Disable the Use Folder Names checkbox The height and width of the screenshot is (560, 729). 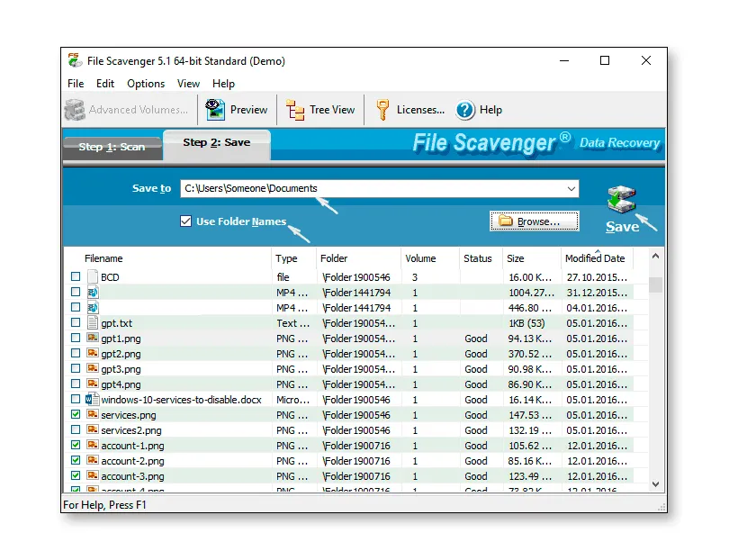click(x=186, y=221)
